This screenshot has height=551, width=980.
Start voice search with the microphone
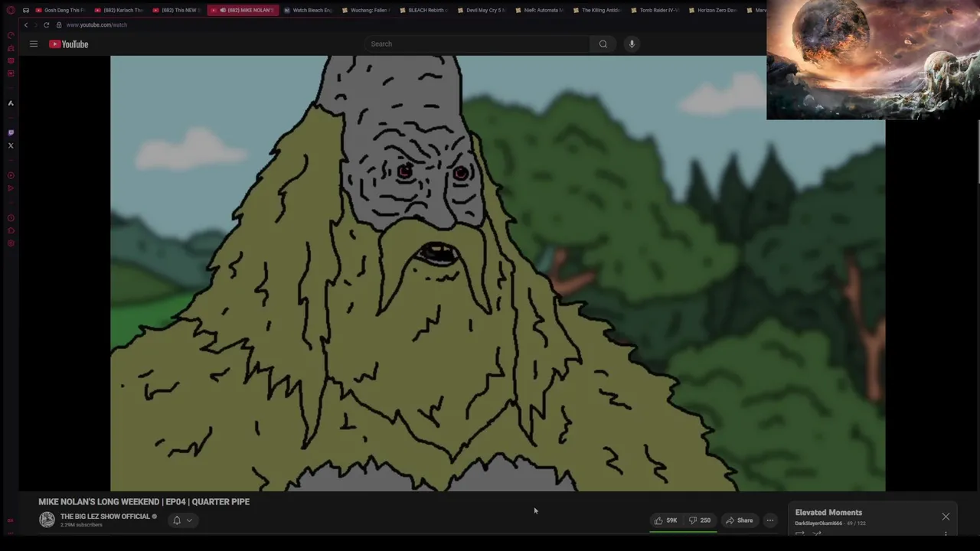(632, 44)
